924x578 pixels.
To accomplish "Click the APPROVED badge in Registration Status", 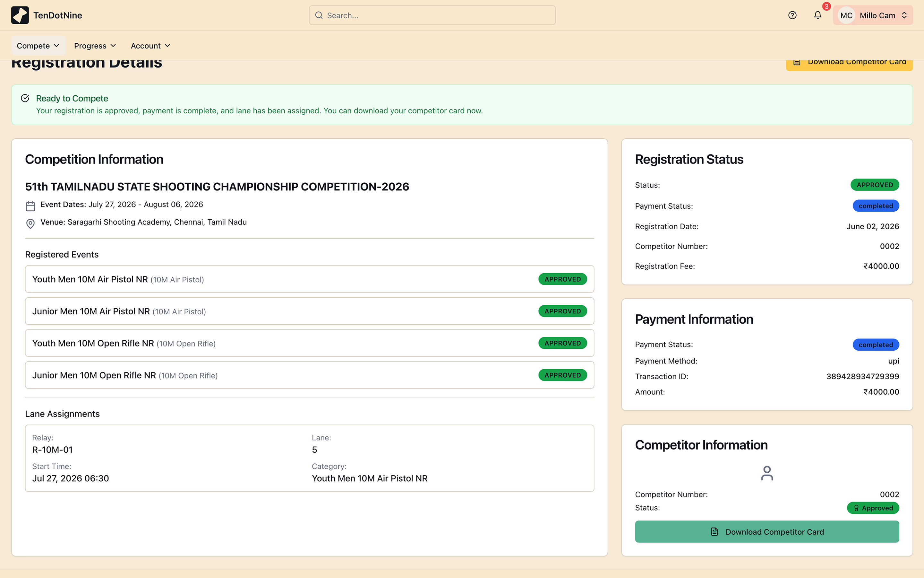I will [x=875, y=185].
